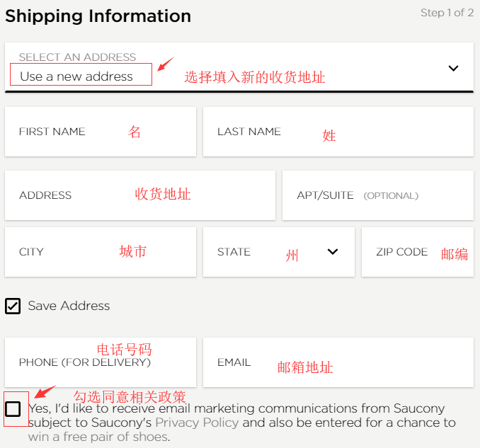Click the Zip Code field

417,252
